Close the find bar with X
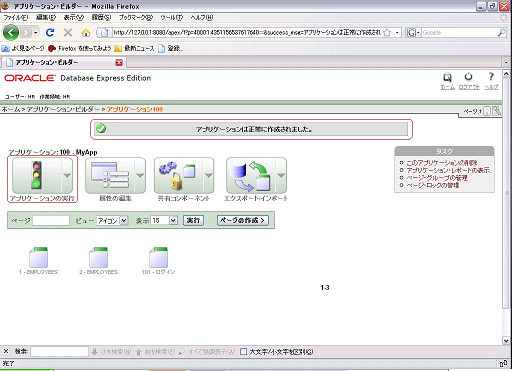The width and height of the screenshot is (512, 371). 6,351
